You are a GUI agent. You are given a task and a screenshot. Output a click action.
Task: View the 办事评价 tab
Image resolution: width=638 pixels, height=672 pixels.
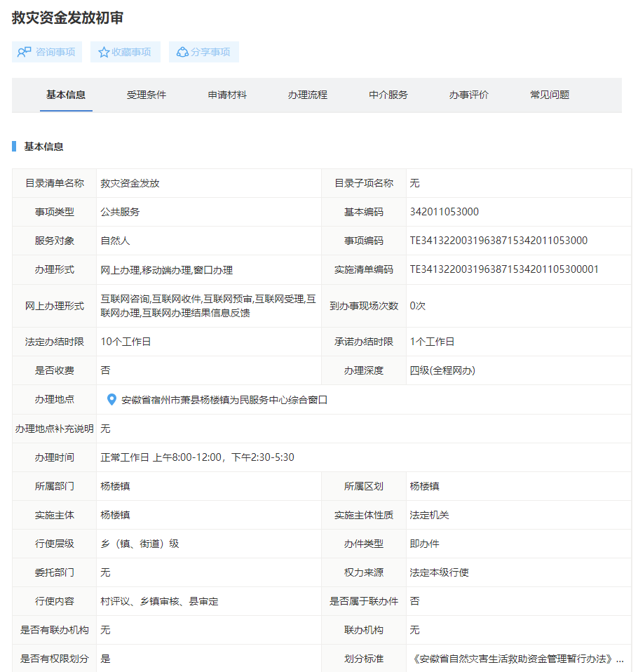point(469,95)
